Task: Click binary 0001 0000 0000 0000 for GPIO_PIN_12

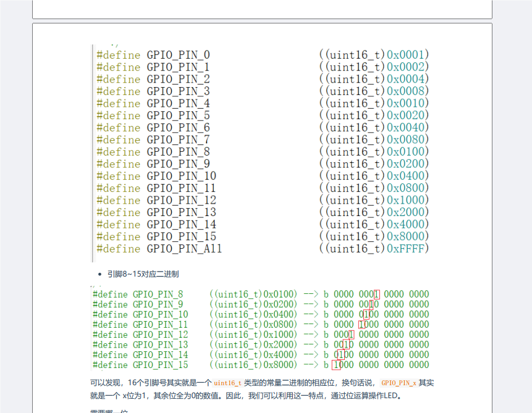Action: coord(381,335)
